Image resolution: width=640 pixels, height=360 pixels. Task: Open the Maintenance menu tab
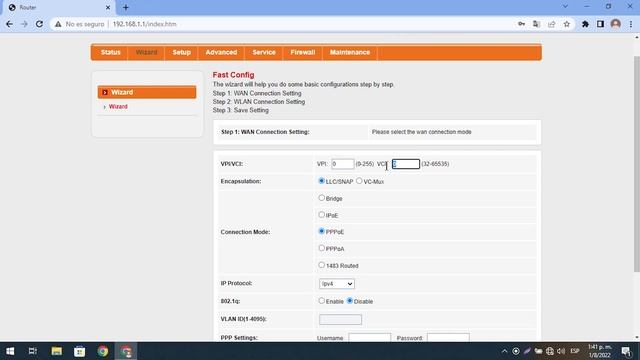point(350,52)
